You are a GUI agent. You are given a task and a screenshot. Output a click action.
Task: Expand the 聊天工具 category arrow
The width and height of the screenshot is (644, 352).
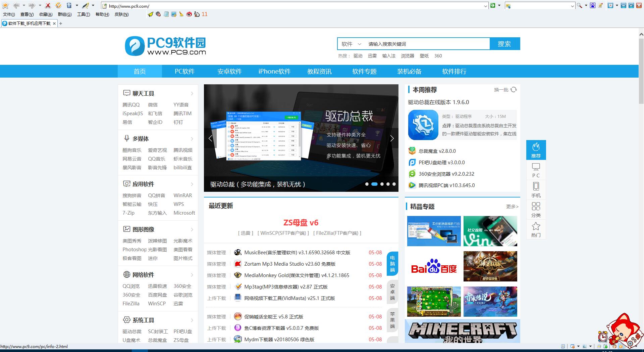[x=192, y=94]
